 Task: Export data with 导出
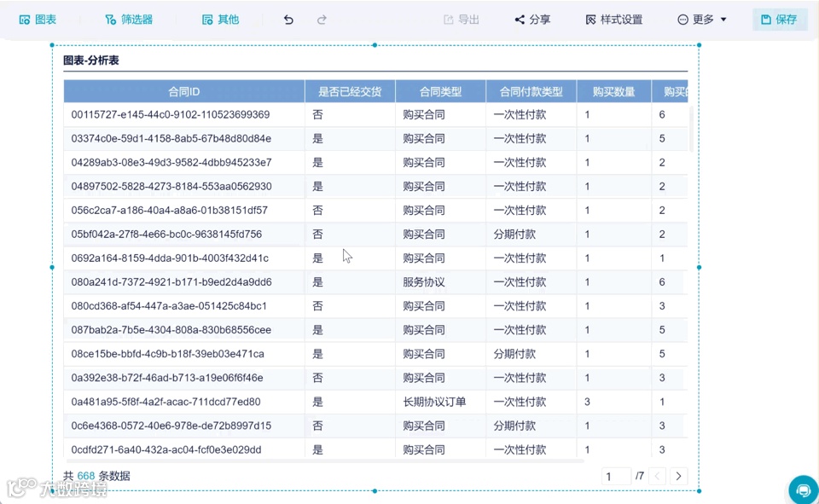click(462, 19)
